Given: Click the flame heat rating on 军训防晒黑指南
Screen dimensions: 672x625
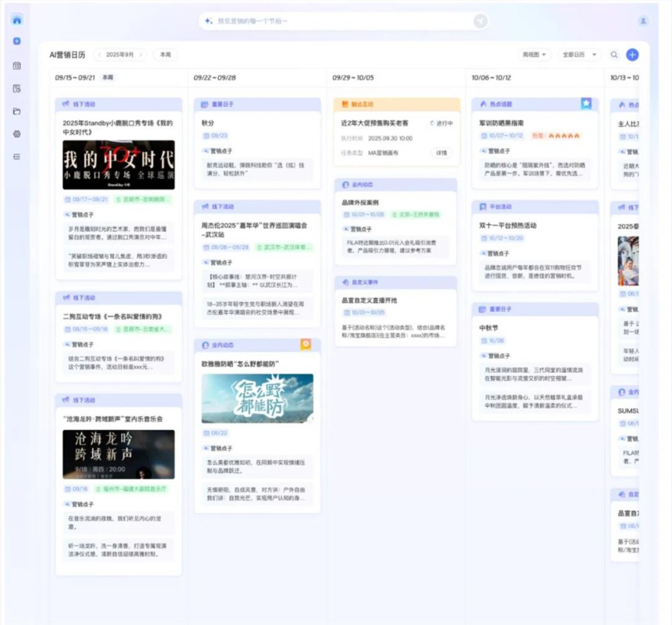Looking at the screenshot, I should point(562,135).
